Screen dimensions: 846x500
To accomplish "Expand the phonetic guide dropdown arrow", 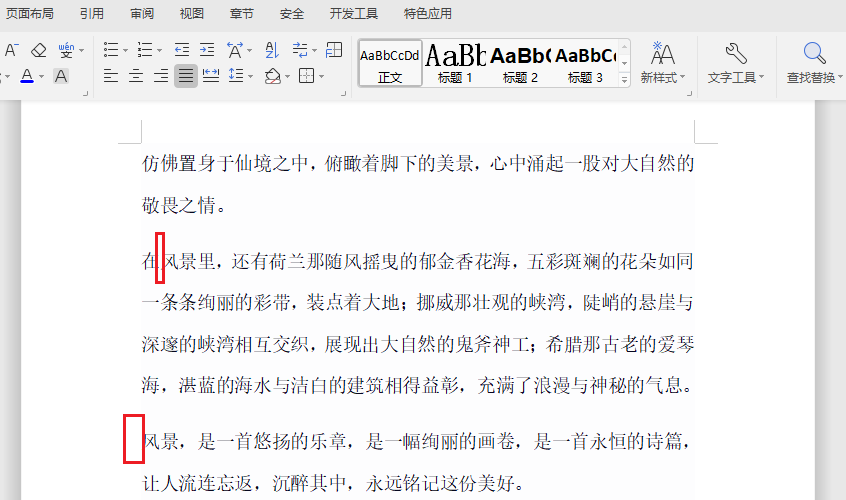I will [x=81, y=51].
